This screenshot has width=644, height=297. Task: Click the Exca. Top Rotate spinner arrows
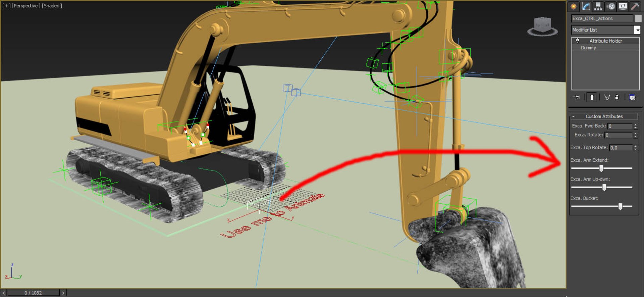(x=635, y=148)
